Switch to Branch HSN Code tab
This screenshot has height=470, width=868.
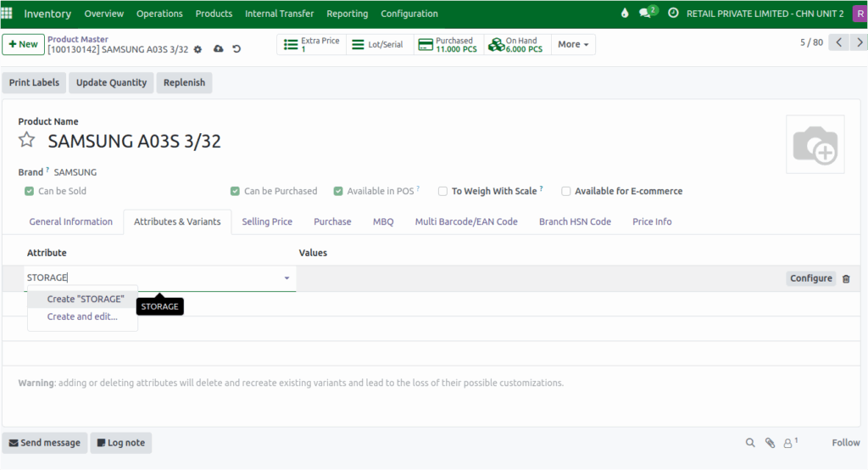tap(575, 221)
